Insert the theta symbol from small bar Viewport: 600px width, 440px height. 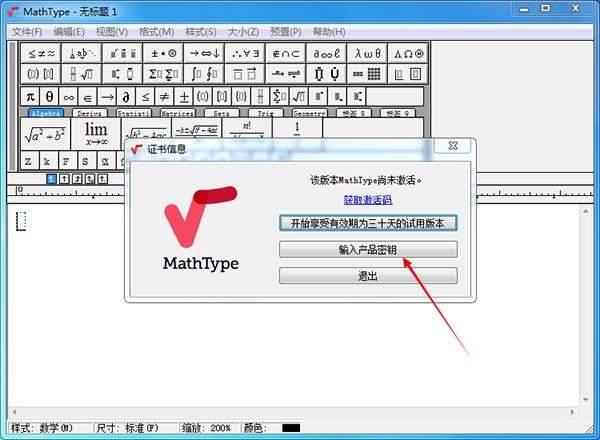[x=49, y=97]
